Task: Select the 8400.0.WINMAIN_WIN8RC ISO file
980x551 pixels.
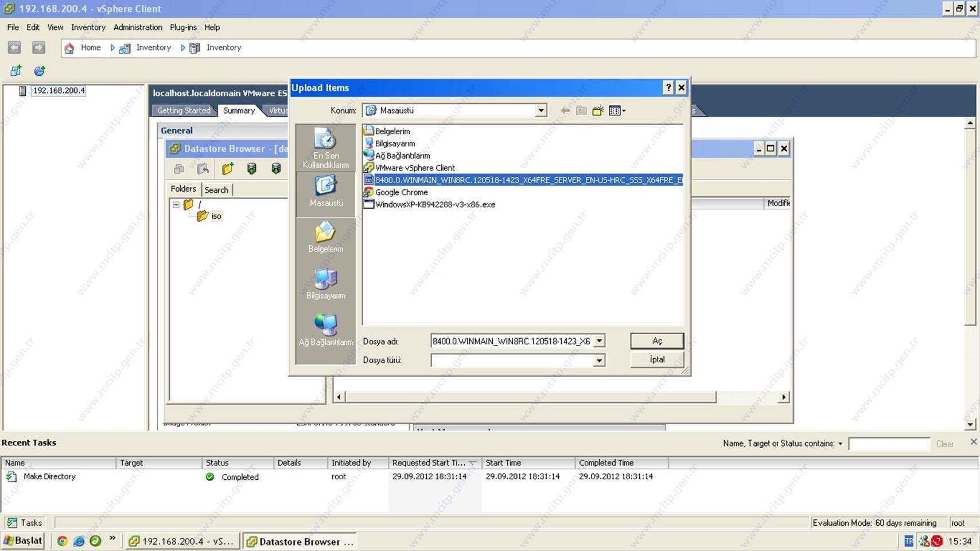Action: point(523,180)
